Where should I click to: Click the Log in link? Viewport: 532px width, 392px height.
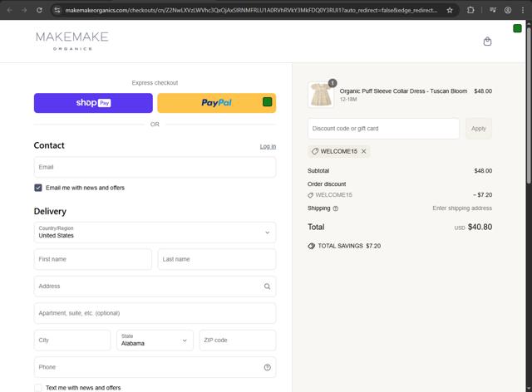[x=268, y=146]
